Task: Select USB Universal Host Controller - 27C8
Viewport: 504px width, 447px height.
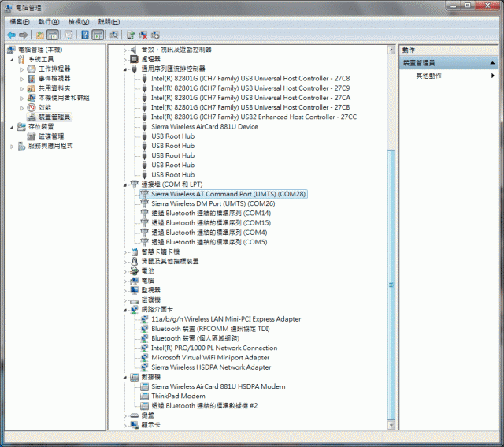Action: (250, 79)
